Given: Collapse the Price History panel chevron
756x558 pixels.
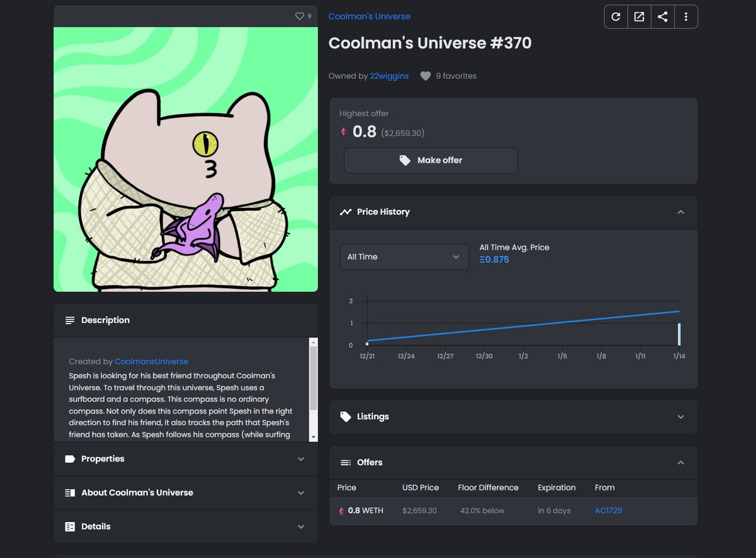Looking at the screenshot, I should coord(680,212).
